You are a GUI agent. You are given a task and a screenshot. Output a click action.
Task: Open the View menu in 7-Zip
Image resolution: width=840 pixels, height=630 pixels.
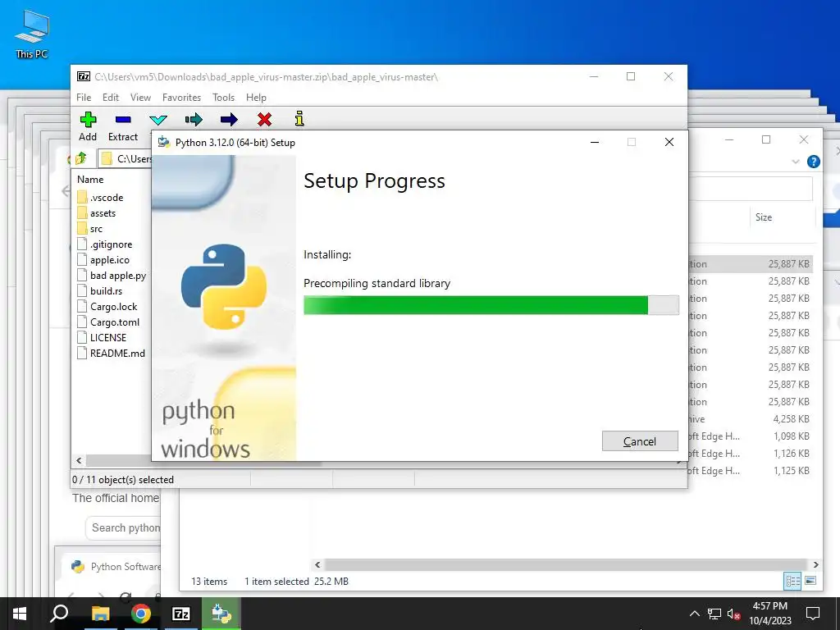[x=140, y=98]
